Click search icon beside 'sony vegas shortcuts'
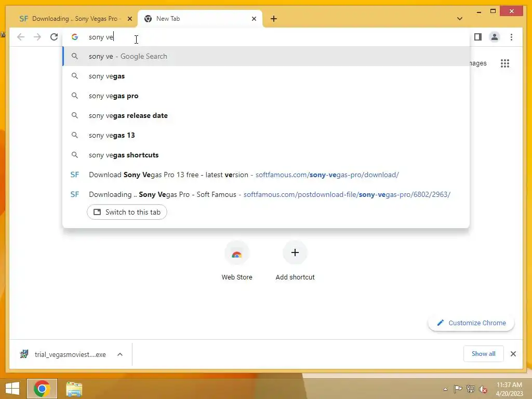Image resolution: width=532 pixels, height=399 pixels. pos(75,155)
